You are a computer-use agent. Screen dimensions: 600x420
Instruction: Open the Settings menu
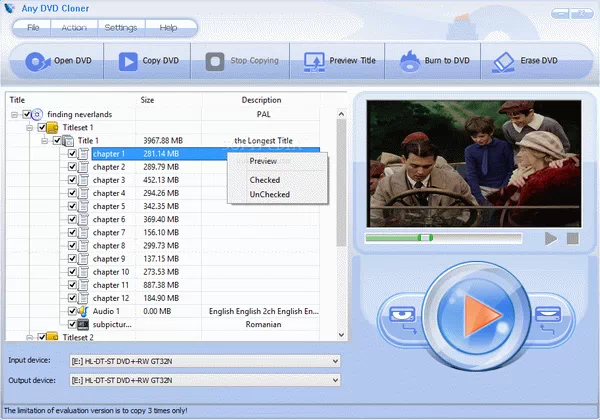pyautogui.click(x=121, y=27)
